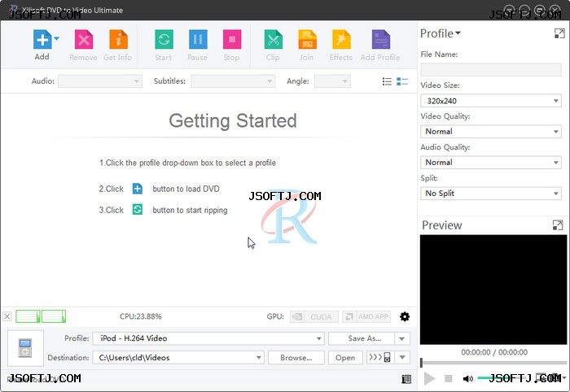Switch to detailed list view icon
Image resolution: width=570 pixels, height=392 pixels.
point(402,81)
